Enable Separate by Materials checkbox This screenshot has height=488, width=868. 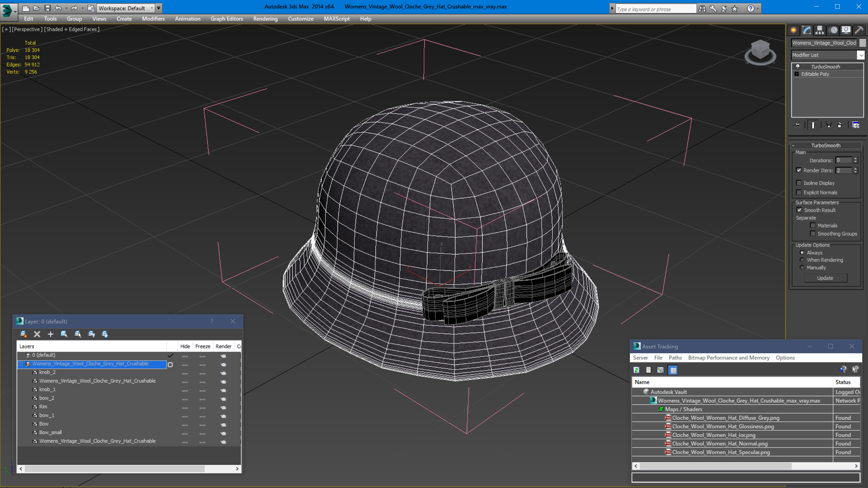point(813,225)
